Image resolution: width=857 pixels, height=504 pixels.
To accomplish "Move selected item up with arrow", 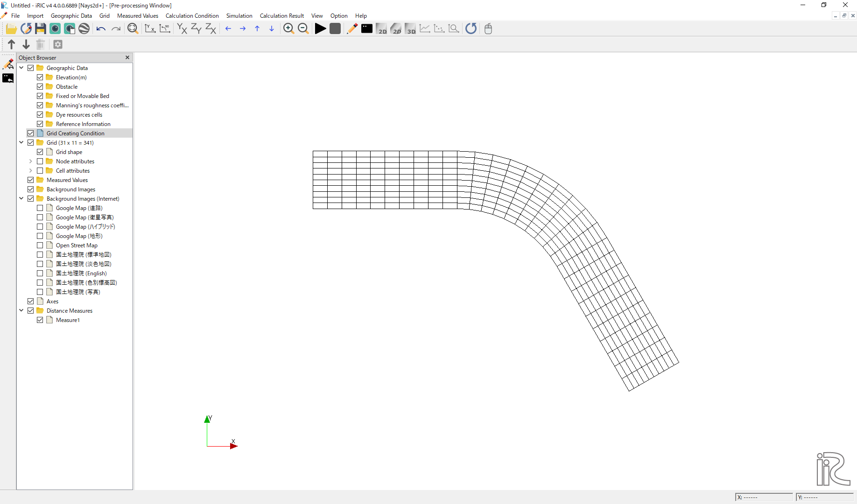I will (12, 44).
